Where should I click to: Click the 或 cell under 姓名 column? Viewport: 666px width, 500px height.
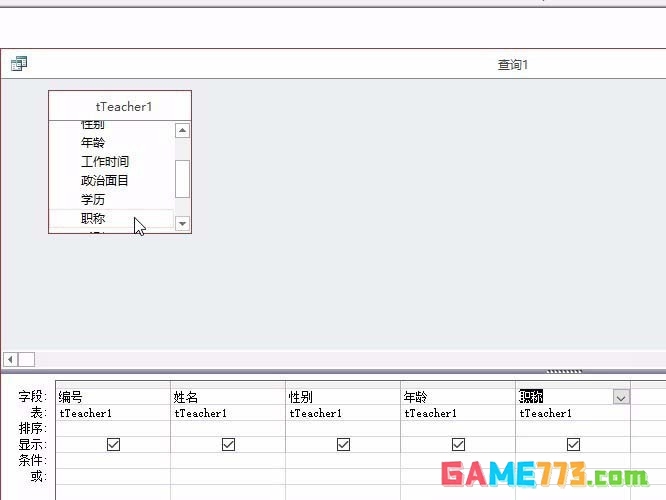click(x=228, y=476)
